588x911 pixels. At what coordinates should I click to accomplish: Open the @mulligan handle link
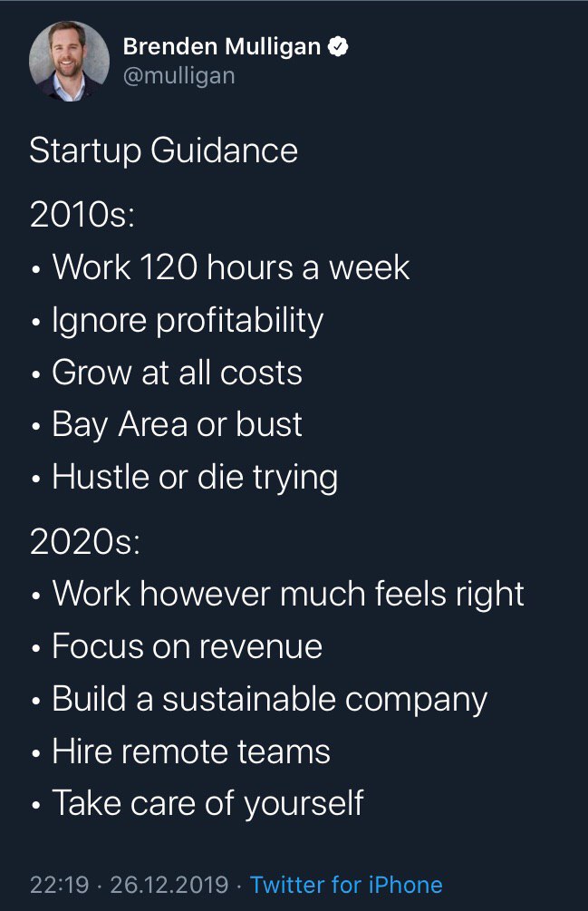pyautogui.click(x=178, y=76)
